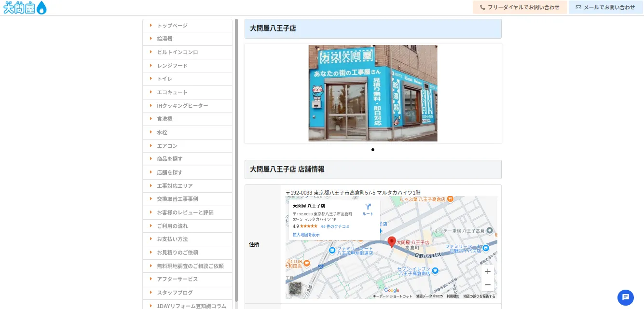Click the 住所 table label cell
644x309 pixels.
tap(263, 244)
